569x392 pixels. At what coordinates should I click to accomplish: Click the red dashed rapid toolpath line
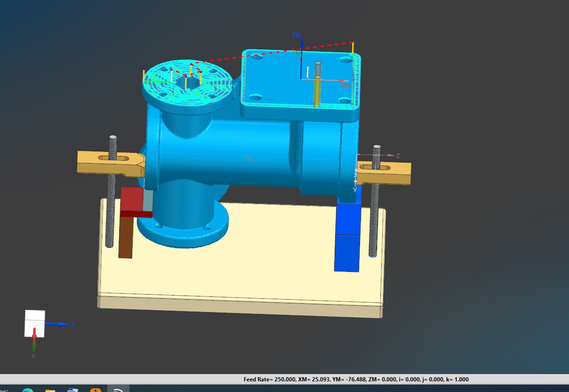pos(273,53)
